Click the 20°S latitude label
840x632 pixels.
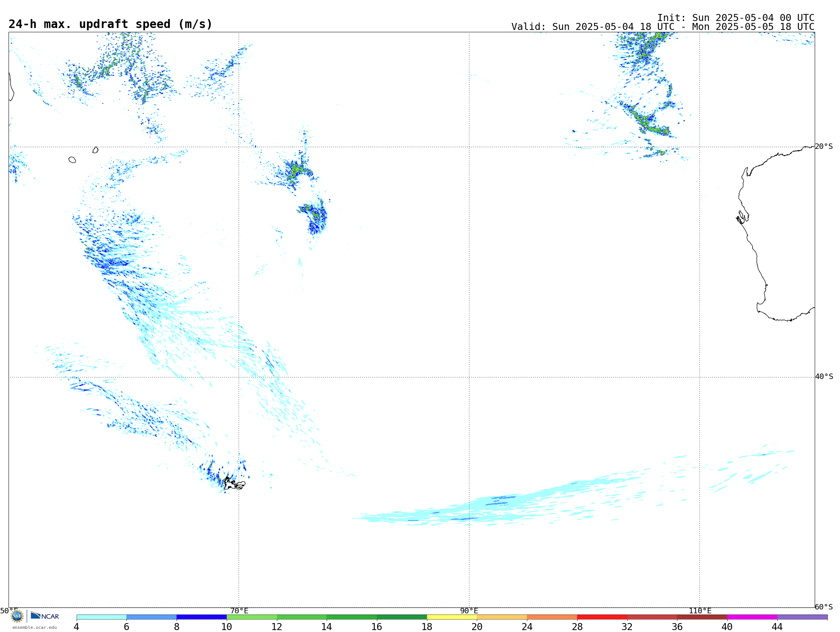824,147
